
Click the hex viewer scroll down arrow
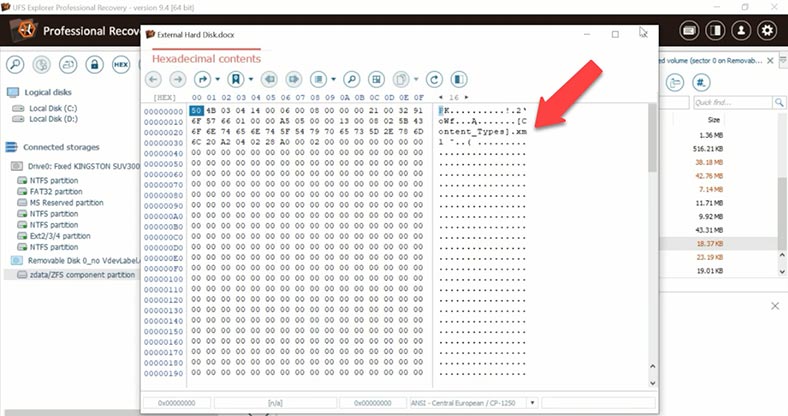coord(652,383)
